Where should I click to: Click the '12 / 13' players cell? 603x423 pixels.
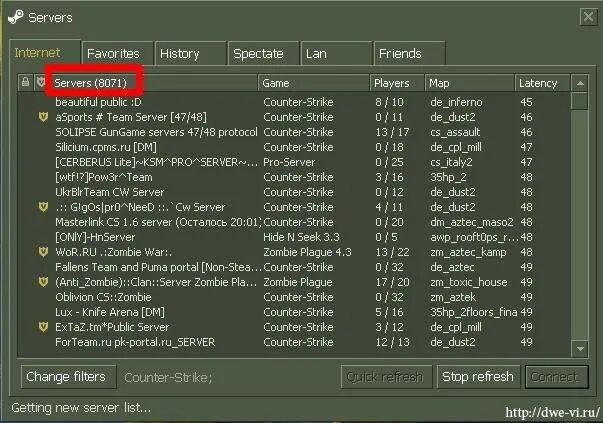392,342
